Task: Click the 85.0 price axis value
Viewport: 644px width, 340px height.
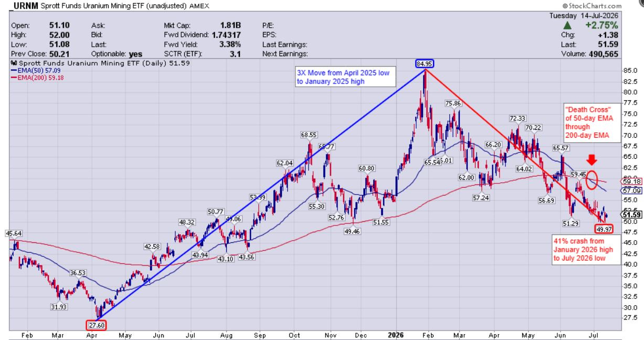Action: pos(630,70)
